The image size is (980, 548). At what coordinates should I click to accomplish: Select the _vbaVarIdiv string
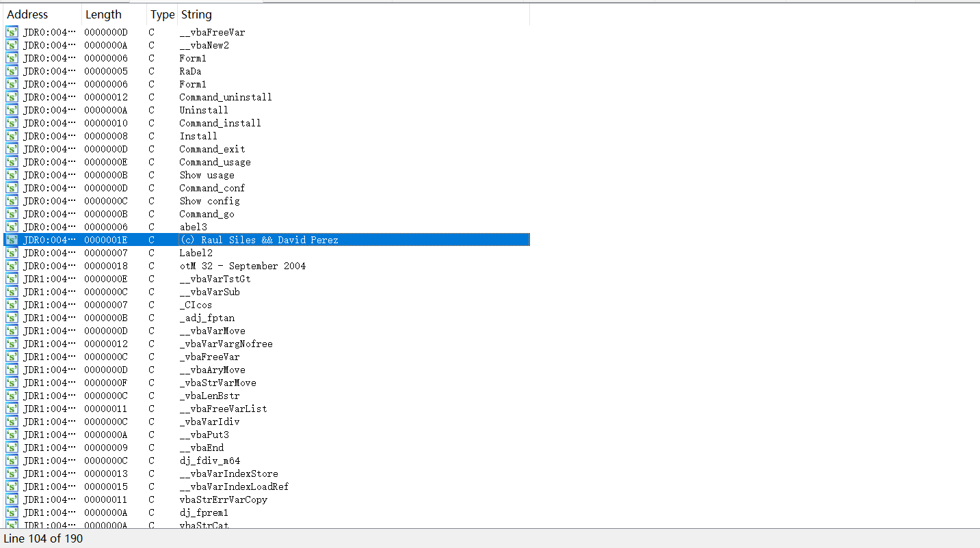click(x=209, y=422)
